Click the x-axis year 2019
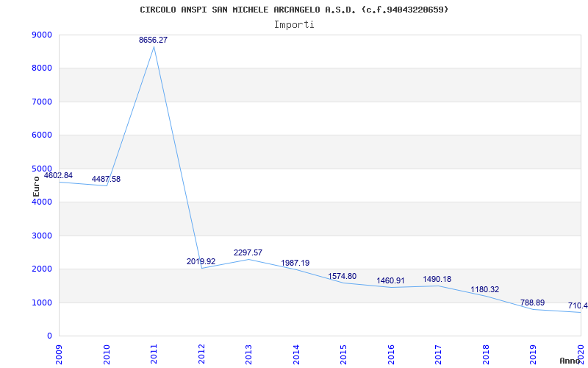Screen dimensions: 588x368 click(534, 355)
